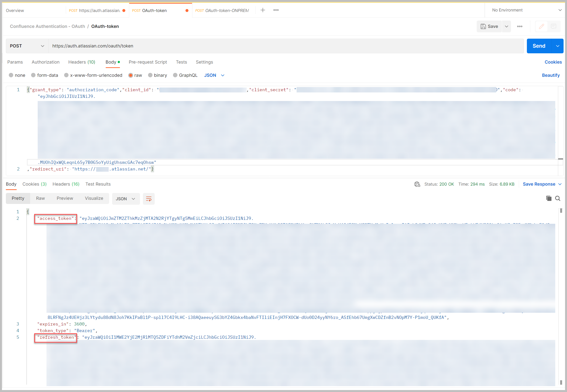Open the overflow menu after the request tabs
The width and height of the screenshot is (567, 392).
pos(276,10)
